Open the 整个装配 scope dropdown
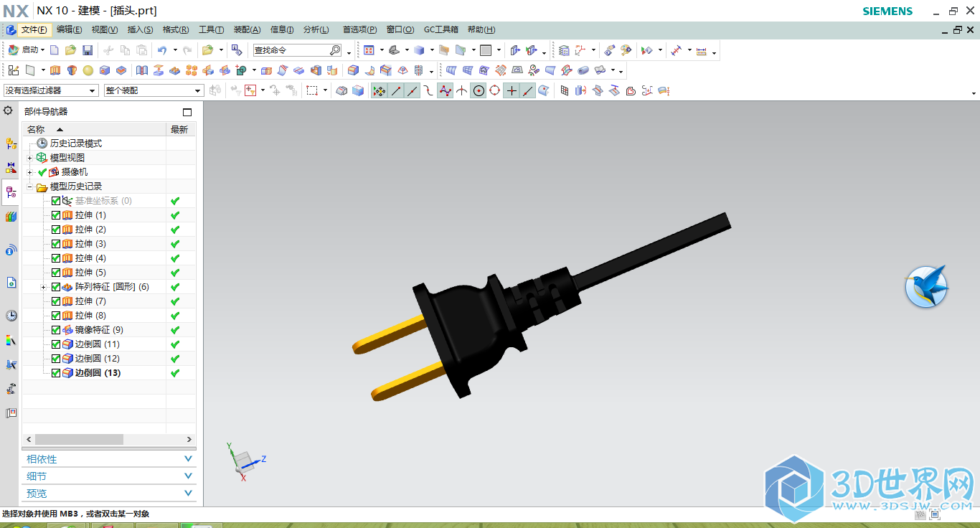980x528 pixels. point(154,90)
